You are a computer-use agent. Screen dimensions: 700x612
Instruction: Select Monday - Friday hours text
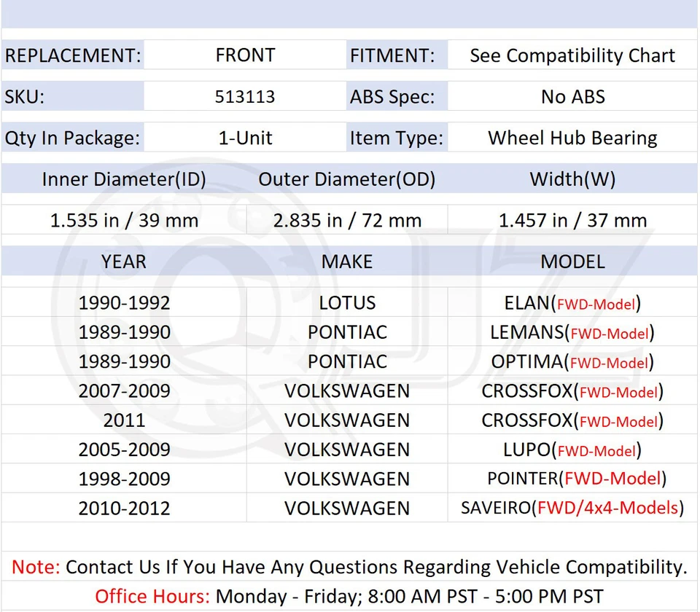click(409, 597)
